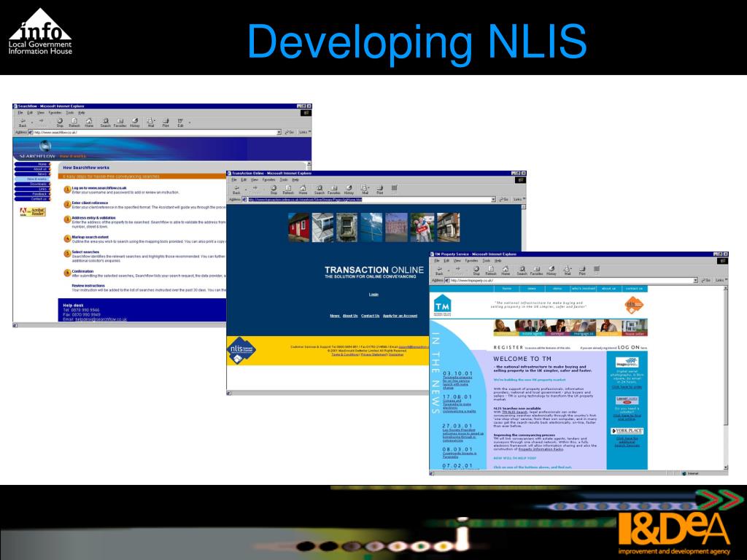Viewport: 747px width, 560px height.
Task: Open Tools menu in Searchflow window
Action: [x=69, y=112]
